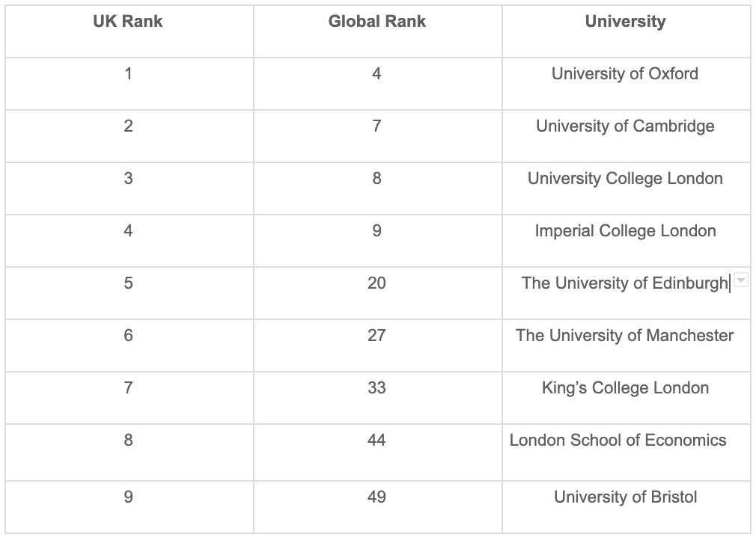Image resolution: width=756 pixels, height=537 pixels.
Task: Click the Imperial College London cell
Action: (626, 241)
